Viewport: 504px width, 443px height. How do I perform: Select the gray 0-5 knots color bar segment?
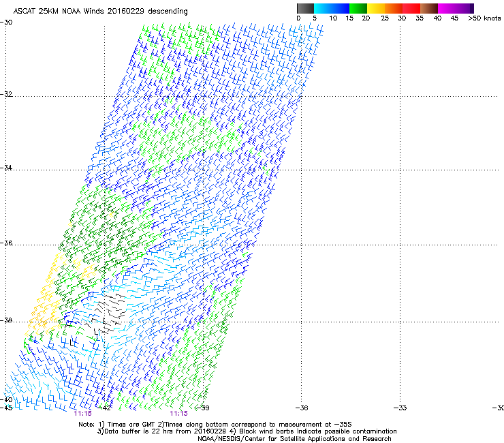pyautogui.click(x=305, y=8)
